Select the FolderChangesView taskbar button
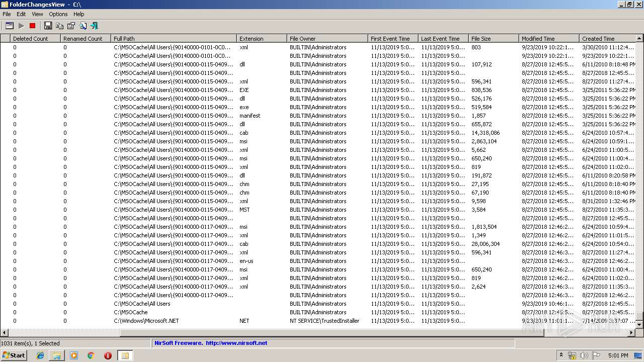Viewport: 644px width, 362px height. tap(125, 355)
